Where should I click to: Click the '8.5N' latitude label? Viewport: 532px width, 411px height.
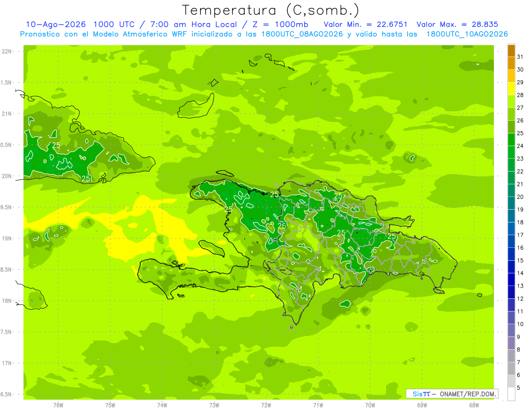[6, 270]
